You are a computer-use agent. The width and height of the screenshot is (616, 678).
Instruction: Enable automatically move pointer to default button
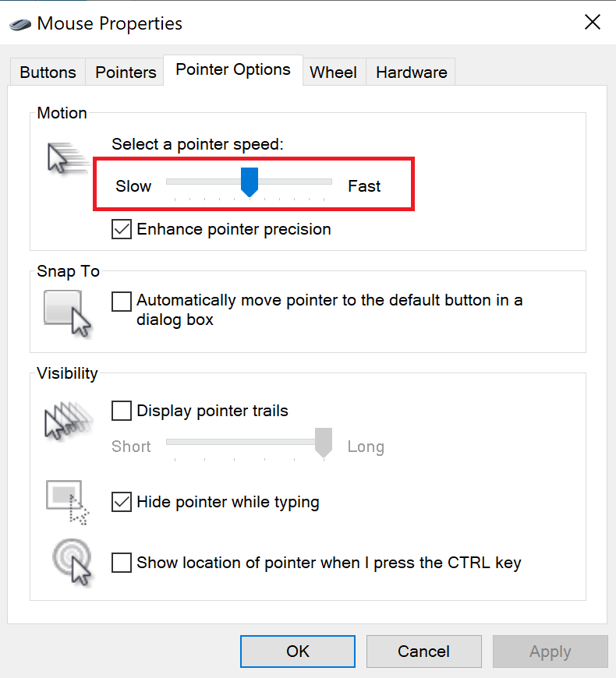coord(122,301)
